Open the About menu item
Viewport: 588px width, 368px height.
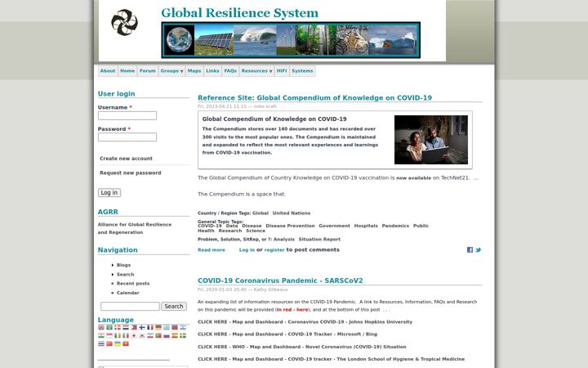tap(108, 71)
